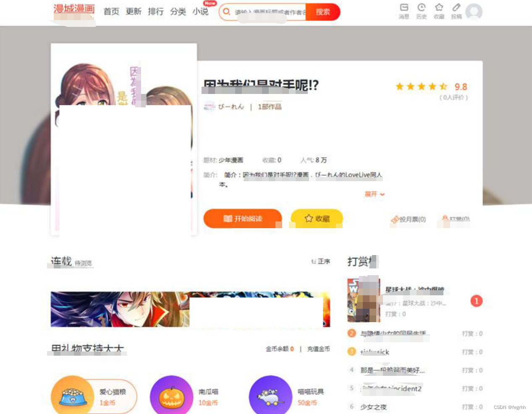This screenshot has height=414, width=532.
Task: Open the 排行 rankings menu item
Action: tap(156, 12)
